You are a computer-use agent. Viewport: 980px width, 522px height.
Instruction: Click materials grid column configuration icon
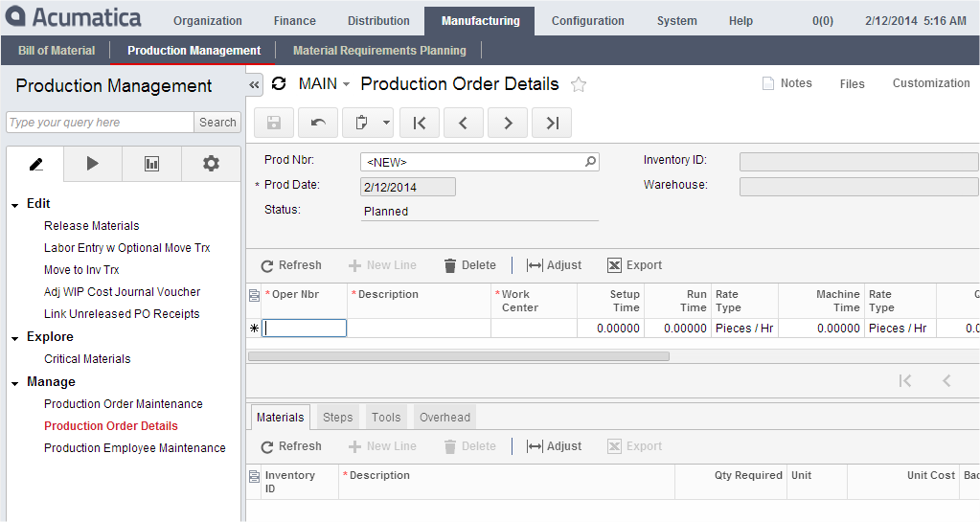click(254, 476)
